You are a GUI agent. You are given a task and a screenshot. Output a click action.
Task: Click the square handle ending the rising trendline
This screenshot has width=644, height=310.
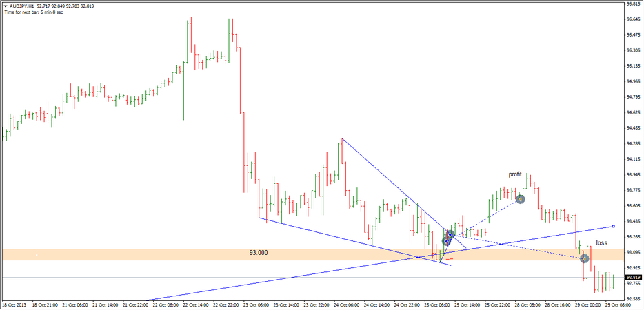coord(613,226)
